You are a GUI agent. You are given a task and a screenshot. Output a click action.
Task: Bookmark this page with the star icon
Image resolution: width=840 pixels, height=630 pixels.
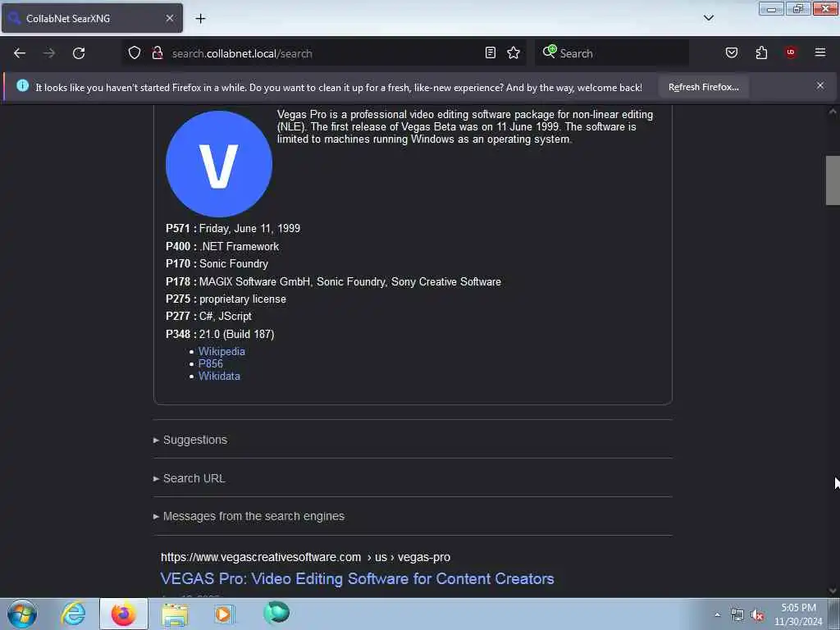(514, 52)
